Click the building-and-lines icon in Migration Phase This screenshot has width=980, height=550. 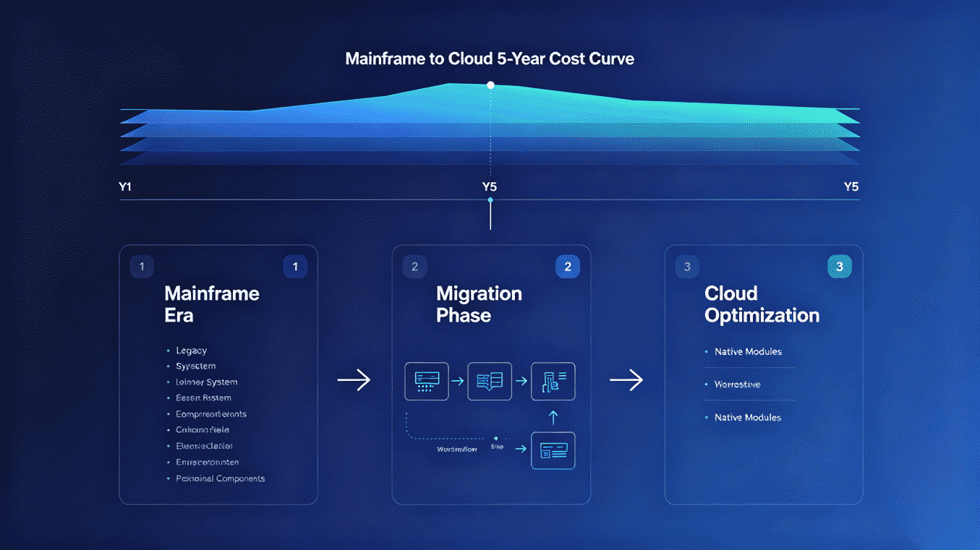click(x=553, y=381)
